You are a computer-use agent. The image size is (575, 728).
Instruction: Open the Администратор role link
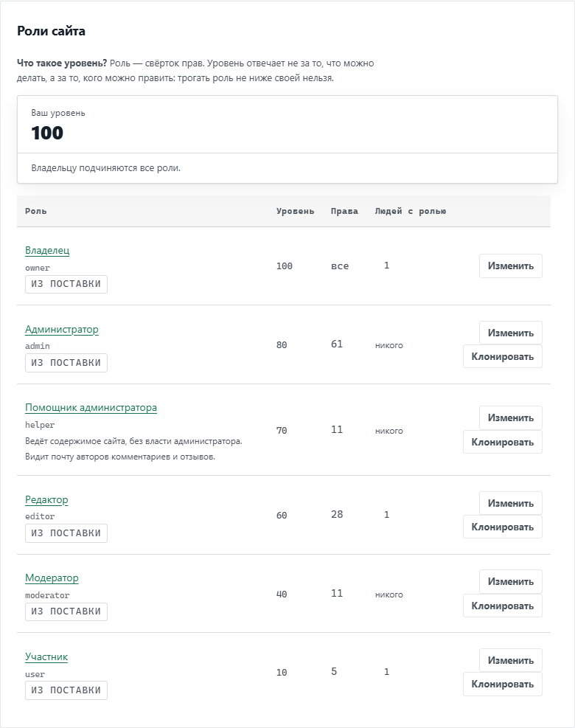click(x=62, y=329)
